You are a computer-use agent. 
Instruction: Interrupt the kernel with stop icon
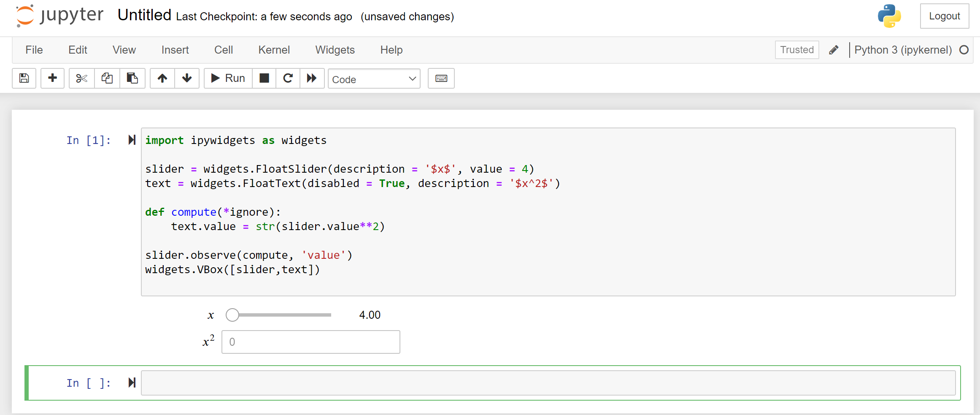264,78
